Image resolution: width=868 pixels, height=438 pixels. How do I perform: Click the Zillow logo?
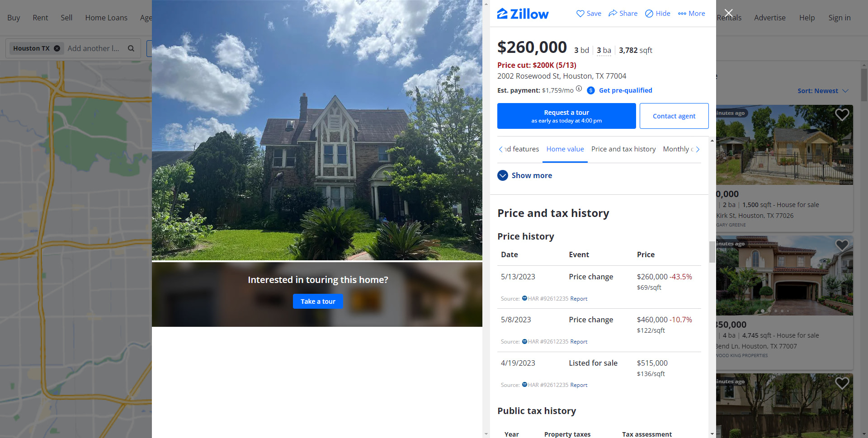[523, 14]
